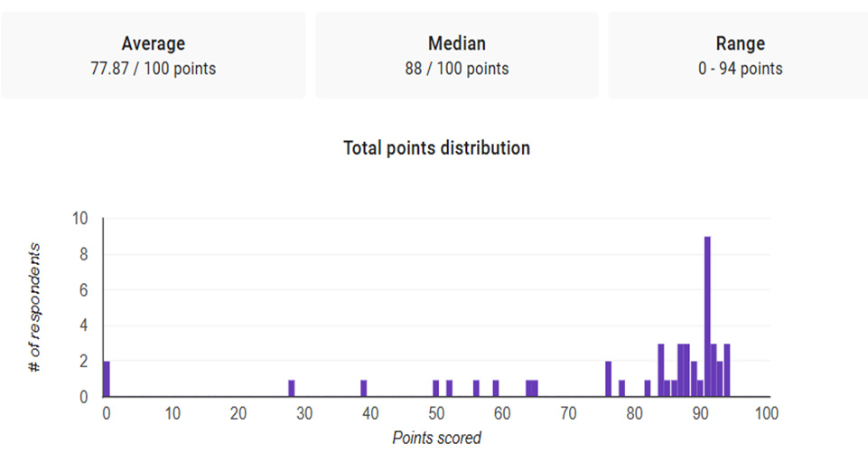
Task: Click the bar at 28 points
Action: [x=291, y=388]
